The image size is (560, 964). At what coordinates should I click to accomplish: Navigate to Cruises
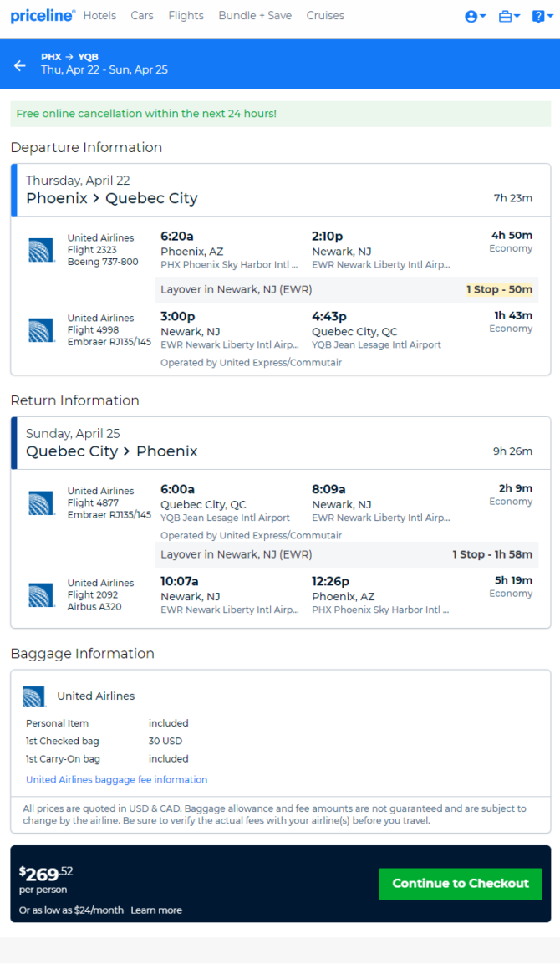(x=325, y=16)
